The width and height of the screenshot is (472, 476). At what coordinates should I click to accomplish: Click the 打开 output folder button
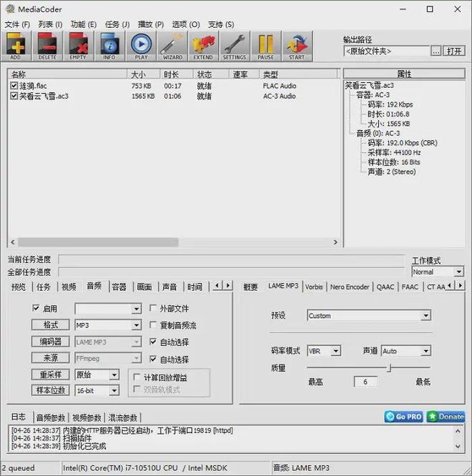[x=454, y=51]
